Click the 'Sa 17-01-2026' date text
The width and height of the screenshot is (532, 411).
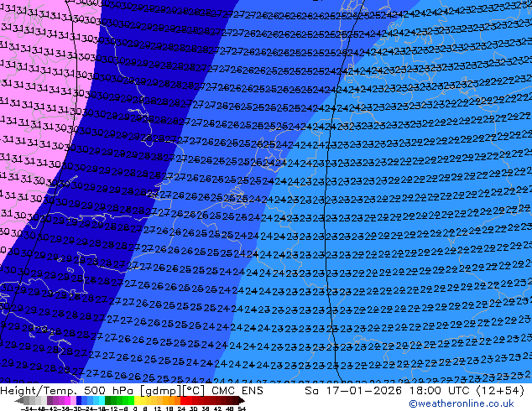[x=353, y=391]
